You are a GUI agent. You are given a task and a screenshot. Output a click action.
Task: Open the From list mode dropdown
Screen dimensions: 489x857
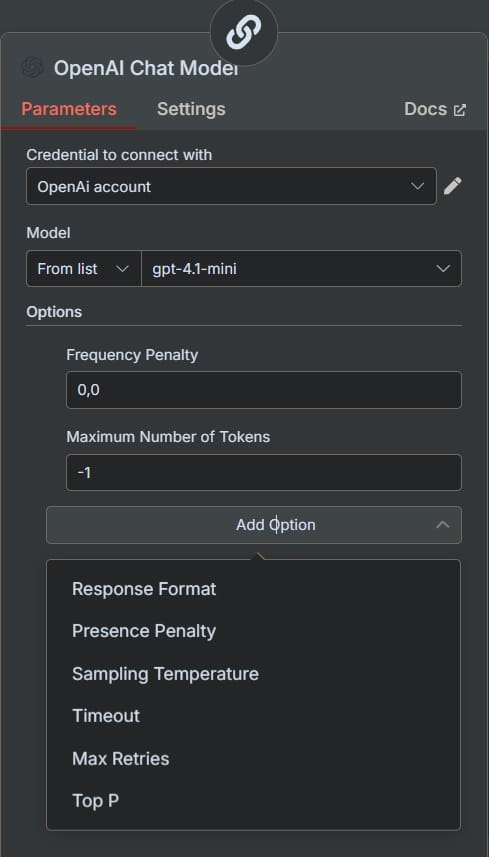pos(84,268)
